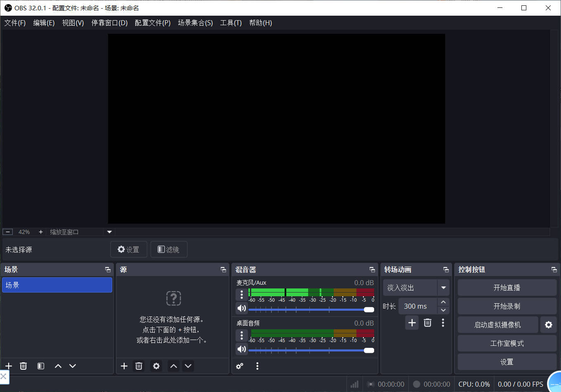Increase transition duration with up arrow

click(x=443, y=302)
